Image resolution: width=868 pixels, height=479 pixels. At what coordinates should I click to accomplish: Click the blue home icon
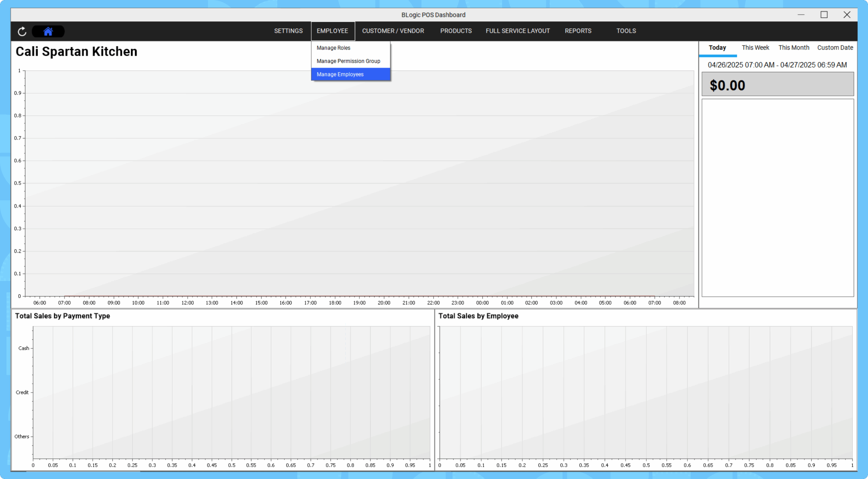pos(48,31)
